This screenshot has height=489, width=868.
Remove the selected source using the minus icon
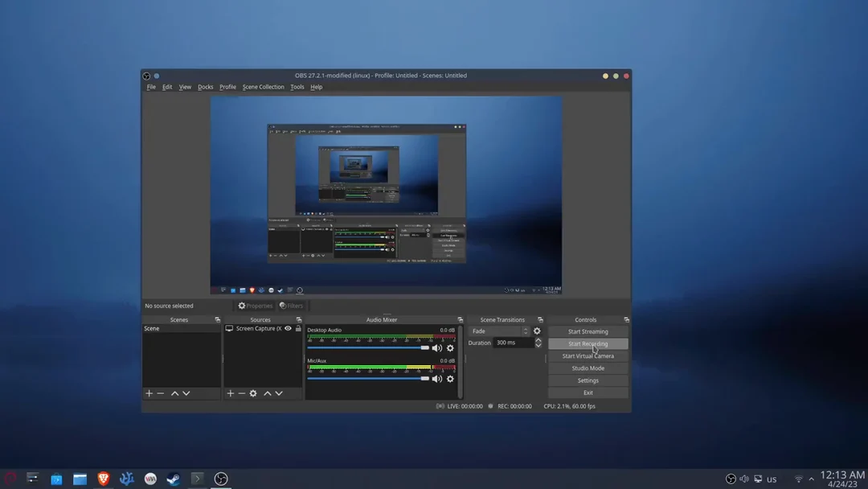click(x=241, y=393)
